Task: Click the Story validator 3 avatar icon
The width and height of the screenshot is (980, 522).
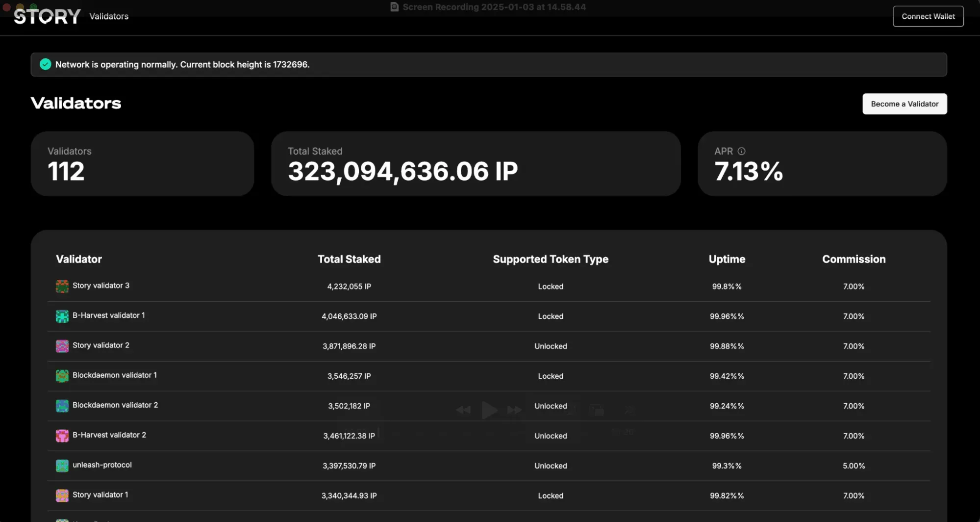Action: pyautogui.click(x=62, y=286)
